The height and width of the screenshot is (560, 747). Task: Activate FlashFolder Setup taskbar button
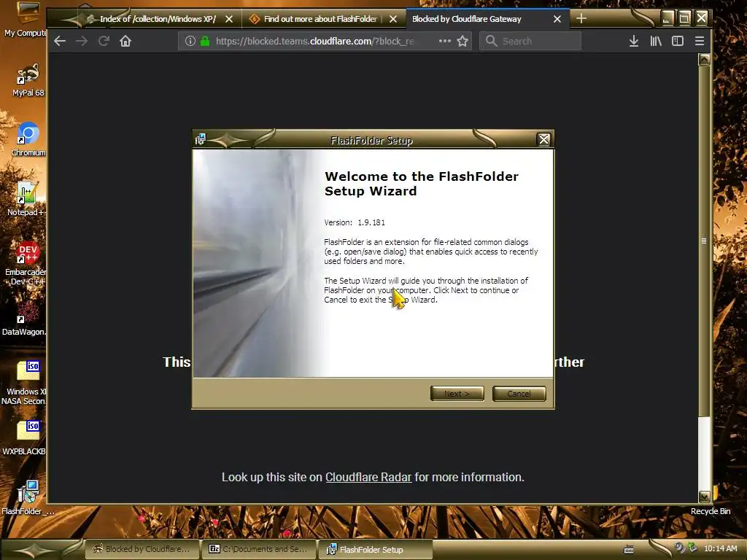(376, 549)
